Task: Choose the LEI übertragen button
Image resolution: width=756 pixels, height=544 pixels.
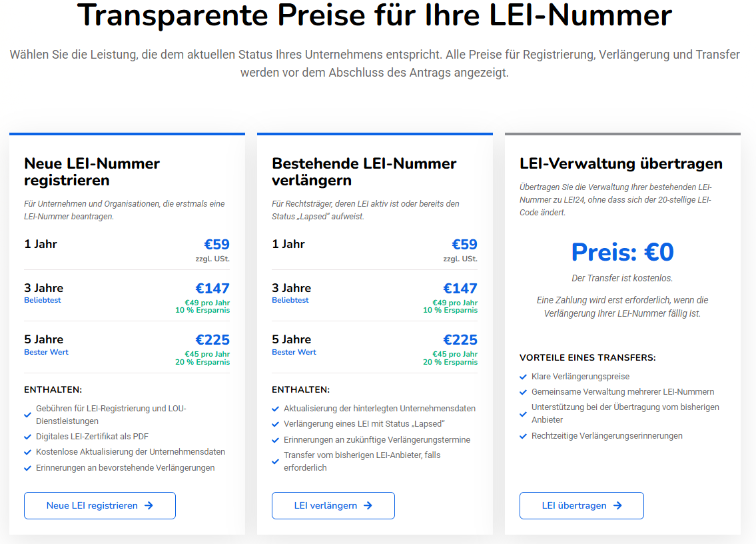Action: (581, 505)
